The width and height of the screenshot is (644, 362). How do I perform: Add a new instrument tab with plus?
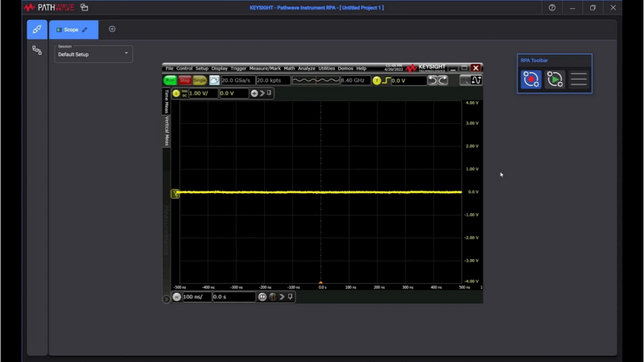click(x=112, y=29)
